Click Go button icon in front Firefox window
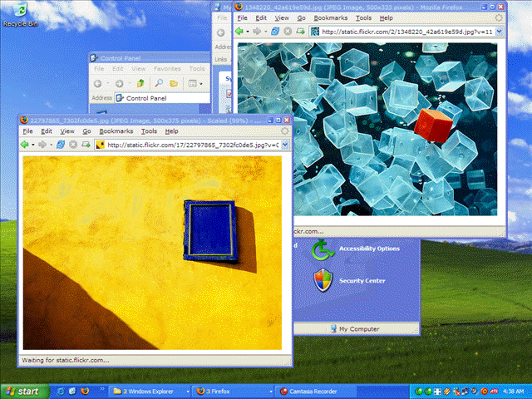Screen dimensions: 532x399 (x=86, y=145)
